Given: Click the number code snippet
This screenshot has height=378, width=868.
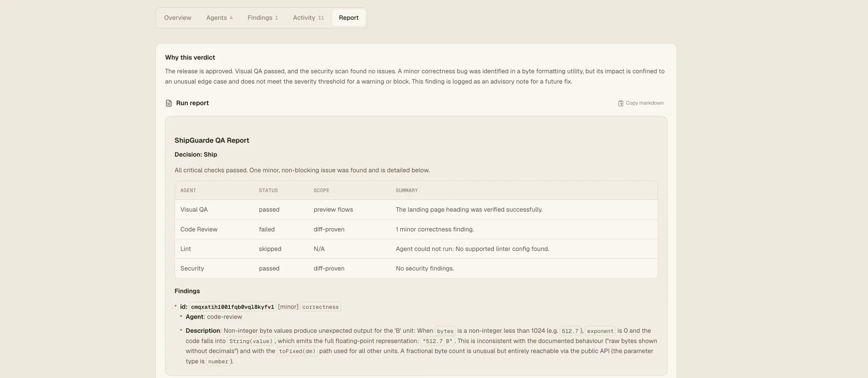Looking at the screenshot, I should (x=218, y=362).
